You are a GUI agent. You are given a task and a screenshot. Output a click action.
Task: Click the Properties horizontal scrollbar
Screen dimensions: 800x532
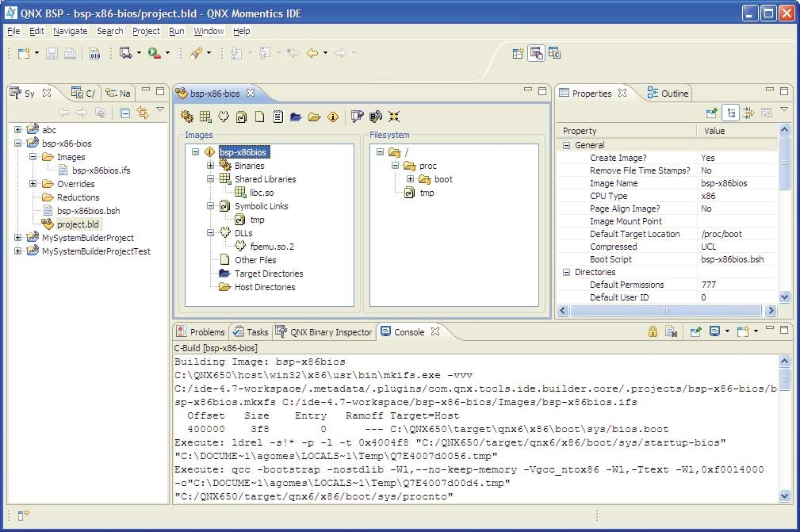pyautogui.click(x=664, y=310)
